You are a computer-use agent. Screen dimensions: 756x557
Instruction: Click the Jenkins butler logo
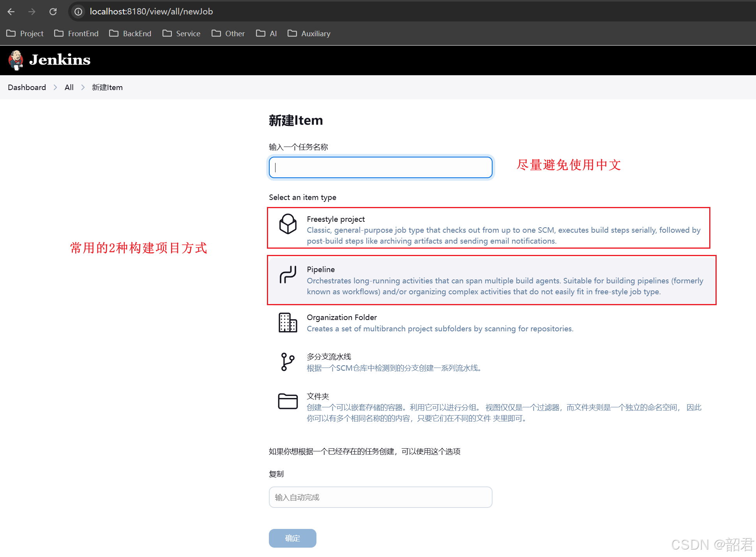point(16,60)
